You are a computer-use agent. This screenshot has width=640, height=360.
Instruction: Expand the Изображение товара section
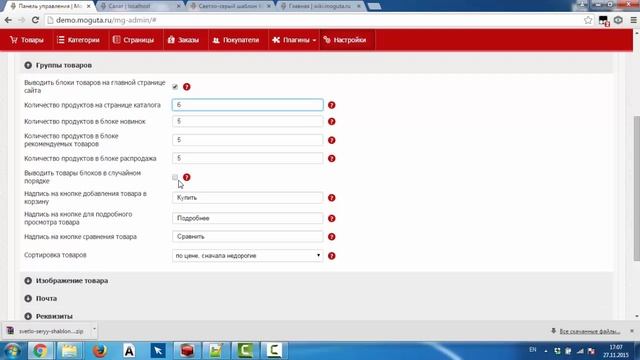coord(66,281)
